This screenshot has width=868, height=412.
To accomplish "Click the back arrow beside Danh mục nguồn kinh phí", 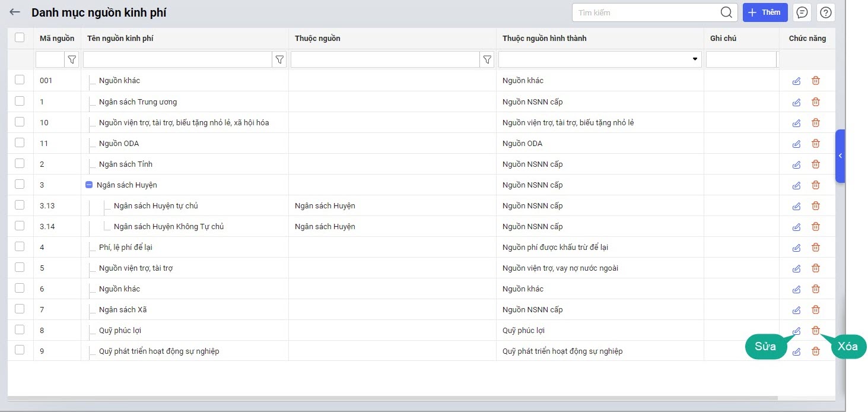I will coord(15,12).
